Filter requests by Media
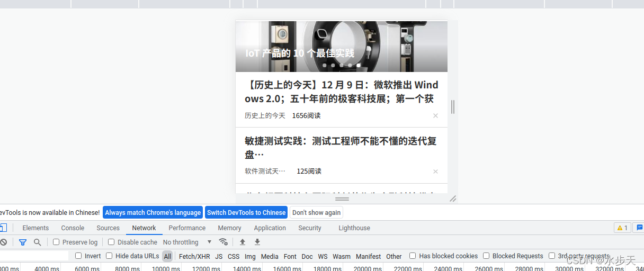Image resolution: width=644 pixels, height=271 pixels. [x=270, y=256]
